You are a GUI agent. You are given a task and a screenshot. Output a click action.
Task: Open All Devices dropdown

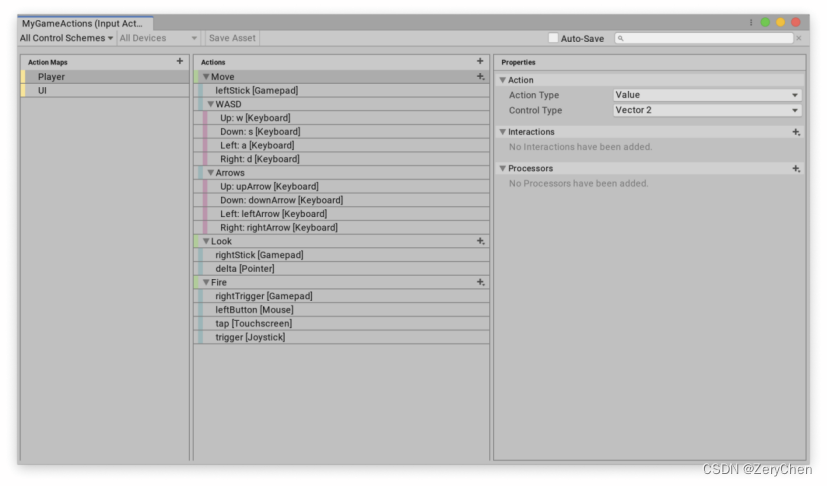[x=158, y=38]
